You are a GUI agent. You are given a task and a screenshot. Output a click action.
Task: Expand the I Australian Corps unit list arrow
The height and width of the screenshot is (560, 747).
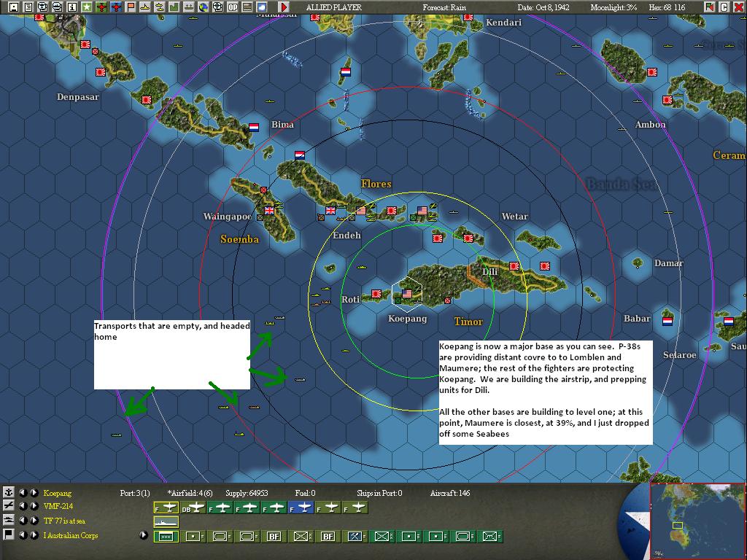coord(144,534)
